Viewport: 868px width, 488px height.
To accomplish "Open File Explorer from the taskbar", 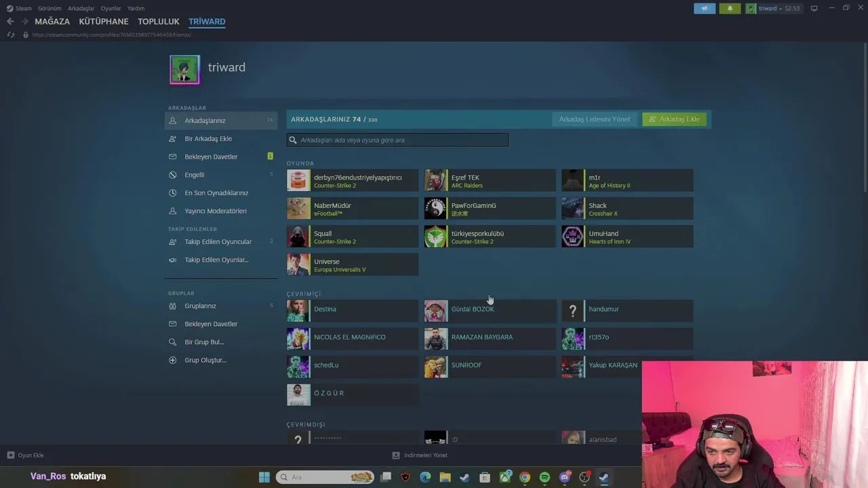I will (445, 477).
